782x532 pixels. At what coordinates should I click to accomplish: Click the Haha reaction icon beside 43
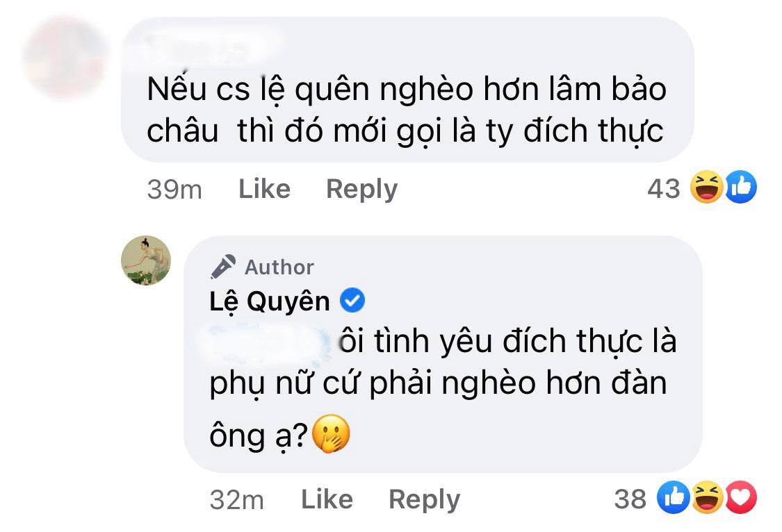point(707,188)
